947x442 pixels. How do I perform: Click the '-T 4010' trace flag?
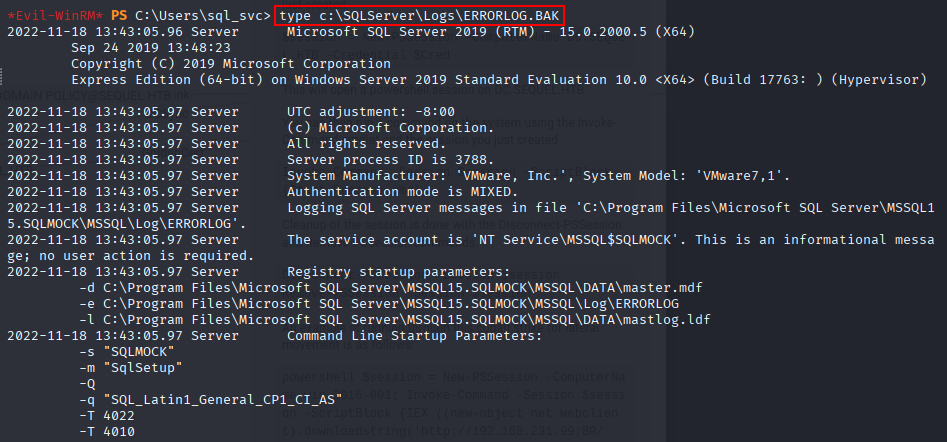[x=107, y=432]
